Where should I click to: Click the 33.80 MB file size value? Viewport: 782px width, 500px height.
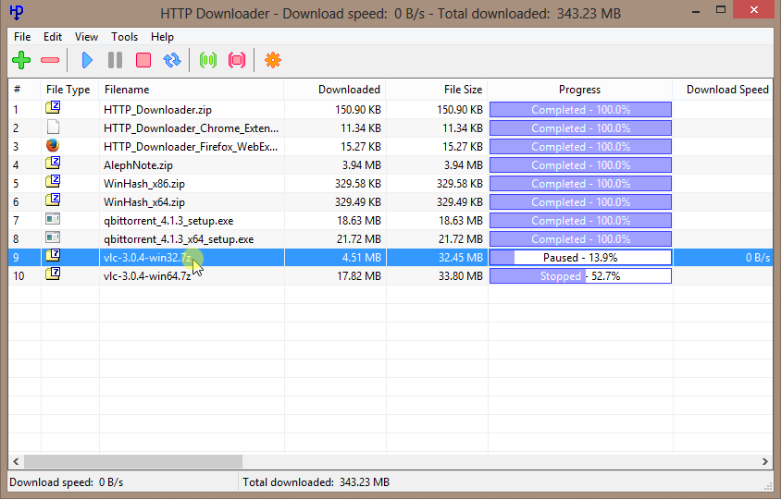pyautogui.click(x=460, y=276)
